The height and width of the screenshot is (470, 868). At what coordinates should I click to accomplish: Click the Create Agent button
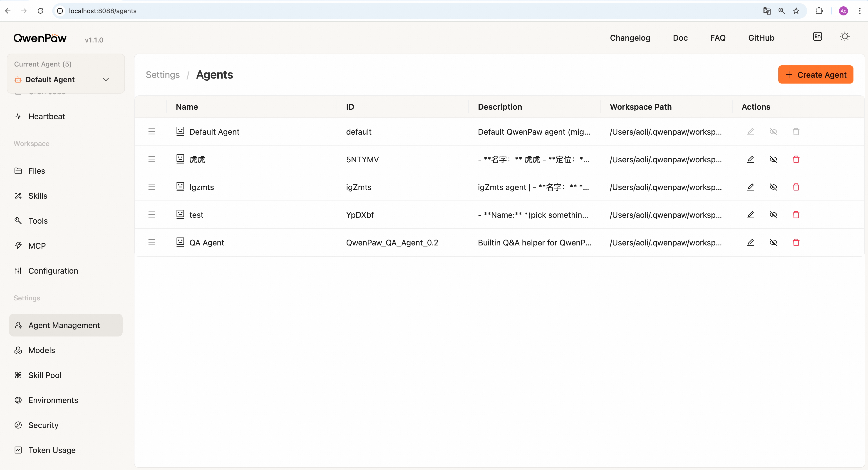(816, 74)
